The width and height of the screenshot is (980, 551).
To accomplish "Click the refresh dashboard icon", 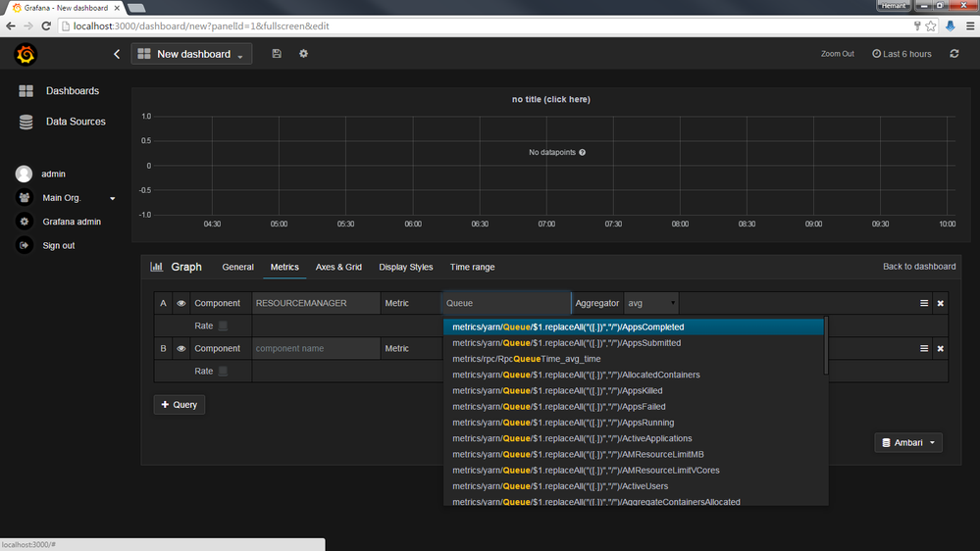I will (x=954, y=54).
